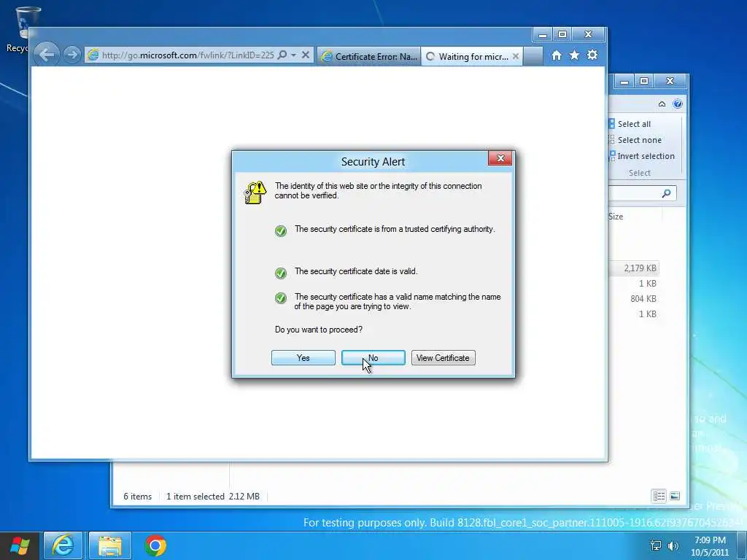Click No in the Security Alert dialog
The width and height of the screenshot is (747, 560).
click(373, 357)
